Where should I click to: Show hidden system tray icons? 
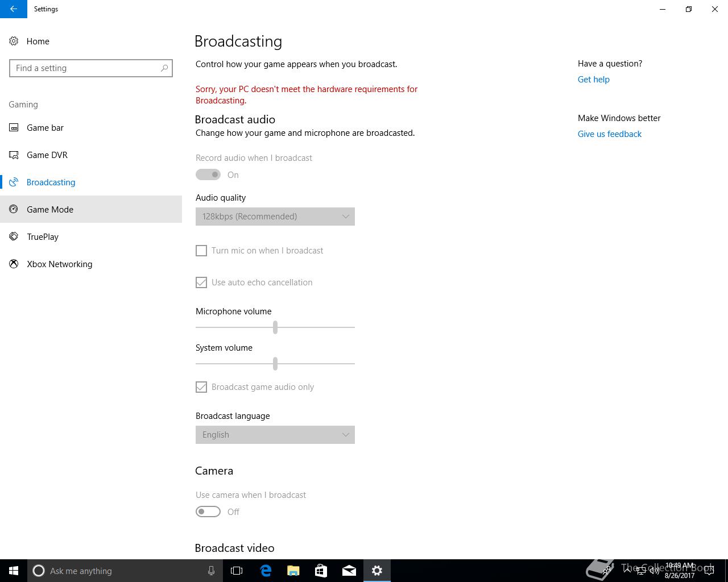[627, 570]
